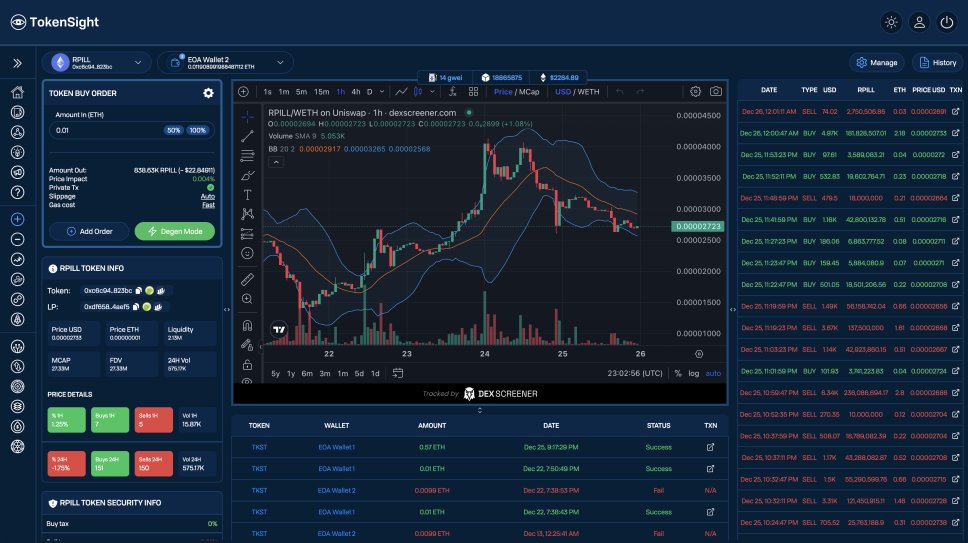
Task: Take chart snapshot camera icon
Action: (716, 91)
